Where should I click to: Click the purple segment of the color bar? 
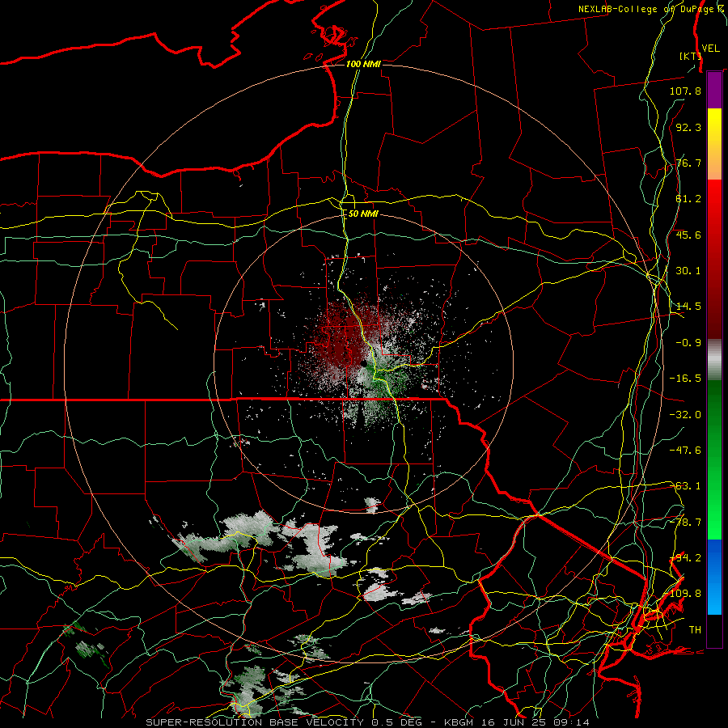point(714,90)
